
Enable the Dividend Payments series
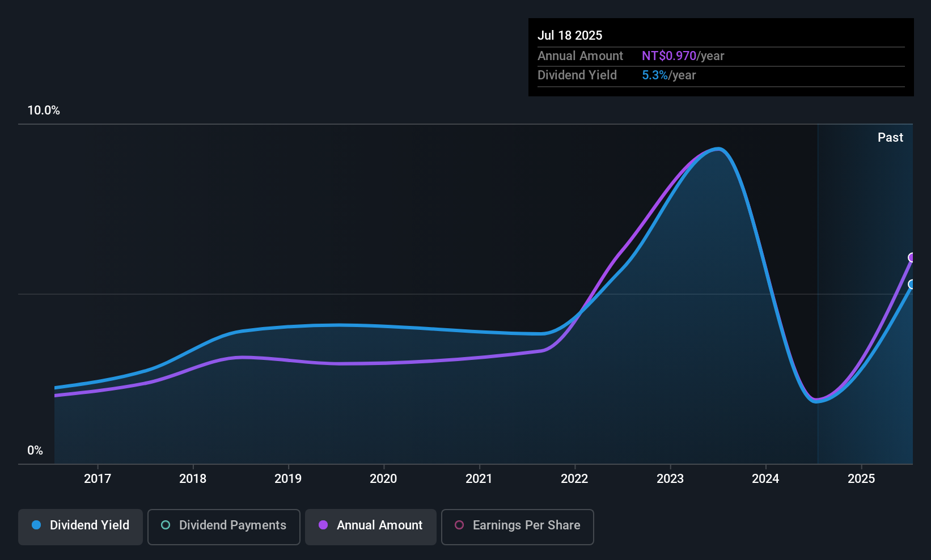[x=223, y=526]
